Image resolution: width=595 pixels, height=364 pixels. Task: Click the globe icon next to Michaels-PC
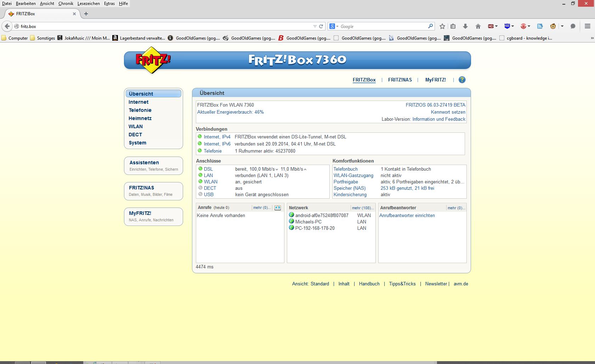click(x=291, y=221)
